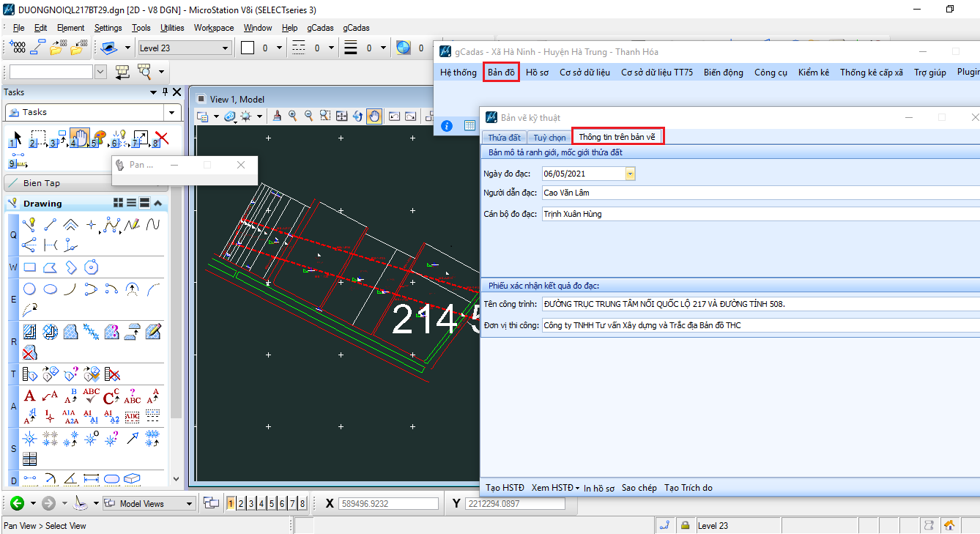Open the Level 23 active level dropdown
The image size is (980, 534).
coord(225,48)
